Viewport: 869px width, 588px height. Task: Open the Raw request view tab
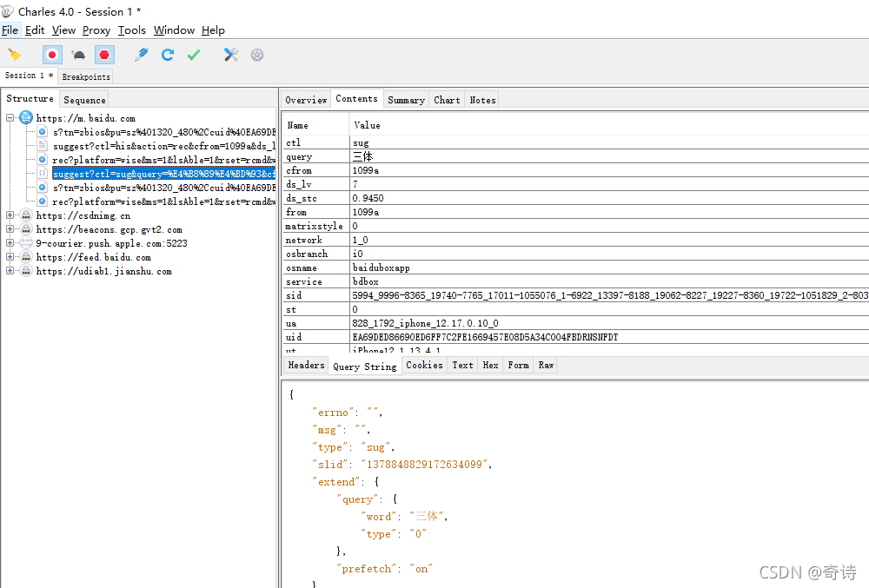pos(546,365)
